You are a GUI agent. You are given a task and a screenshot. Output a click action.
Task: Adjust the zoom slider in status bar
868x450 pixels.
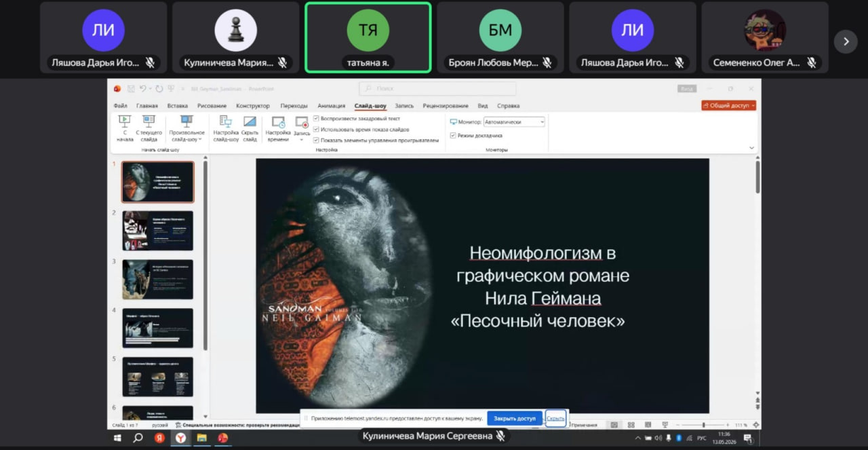click(x=703, y=425)
